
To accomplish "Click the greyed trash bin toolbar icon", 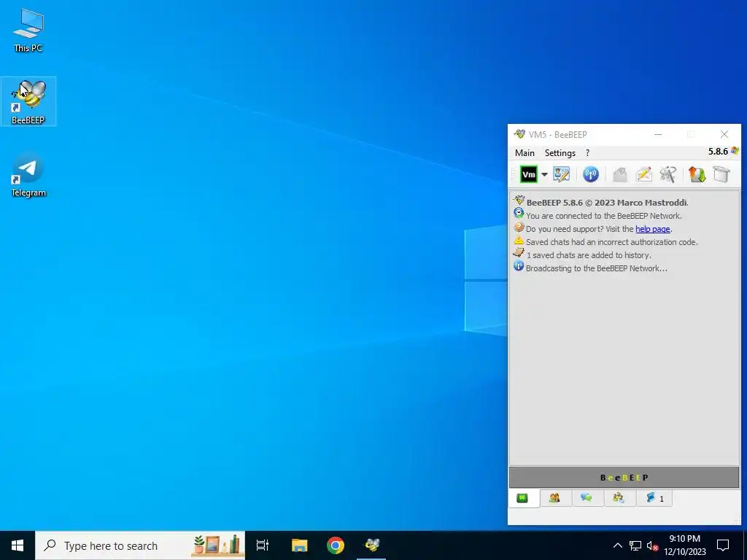I will [x=721, y=174].
